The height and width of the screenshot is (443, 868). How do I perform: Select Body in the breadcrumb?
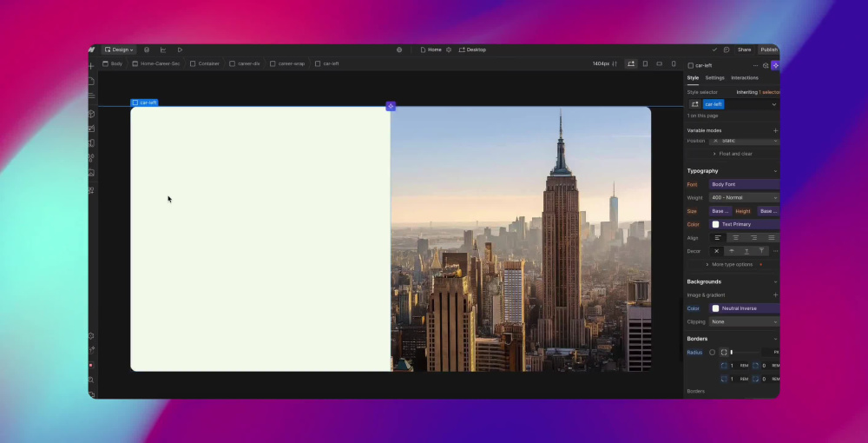pos(112,63)
